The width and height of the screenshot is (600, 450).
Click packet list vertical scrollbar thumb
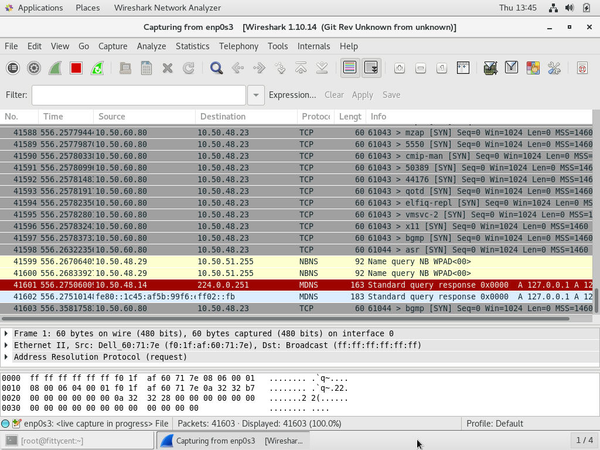pyautogui.click(x=596, y=300)
